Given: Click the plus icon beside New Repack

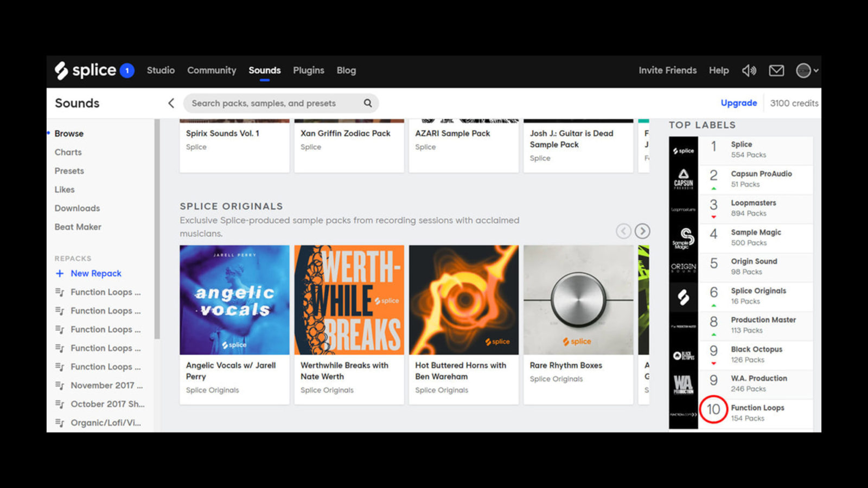Looking at the screenshot, I should 60,273.
